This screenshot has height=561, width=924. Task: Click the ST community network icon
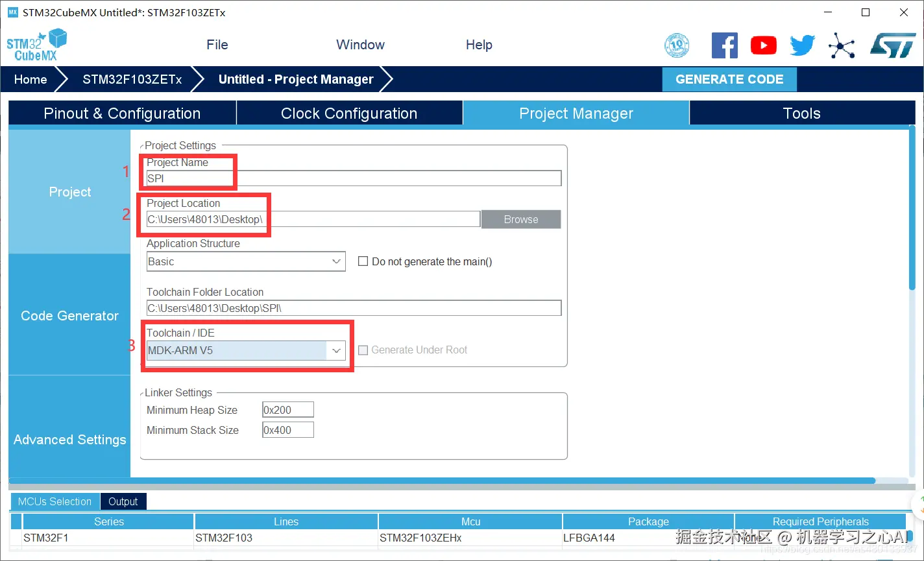coord(842,45)
